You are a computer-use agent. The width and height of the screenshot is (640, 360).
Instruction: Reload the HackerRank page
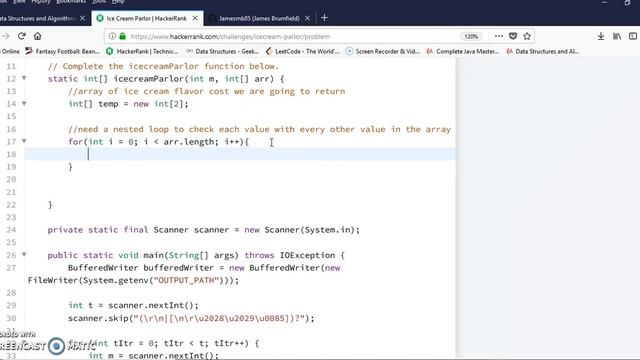click(22, 36)
